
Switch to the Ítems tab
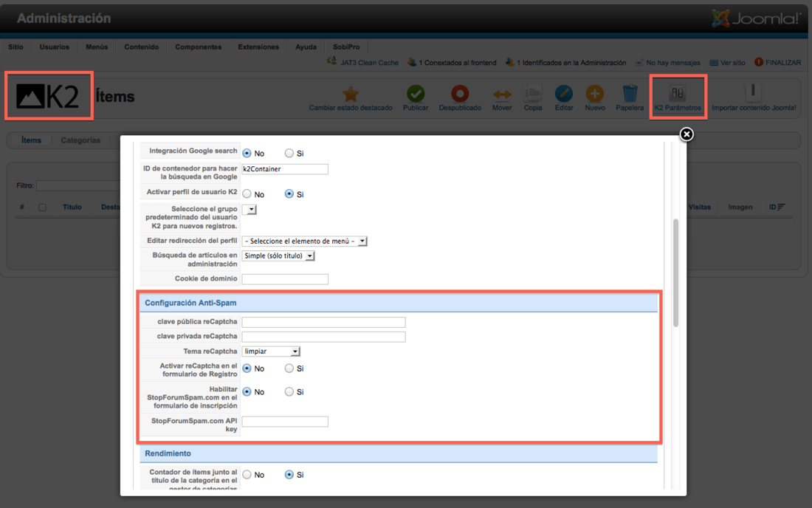click(31, 140)
